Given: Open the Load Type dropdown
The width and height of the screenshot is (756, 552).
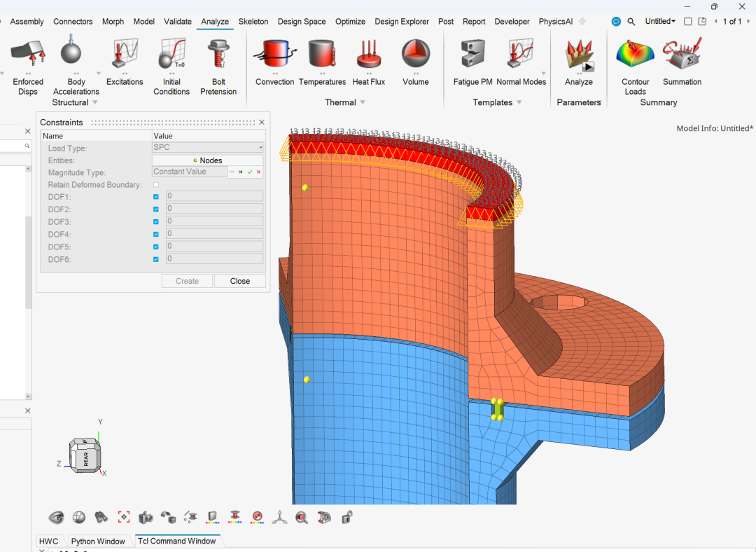Looking at the screenshot, I should [x=208, y=148].
